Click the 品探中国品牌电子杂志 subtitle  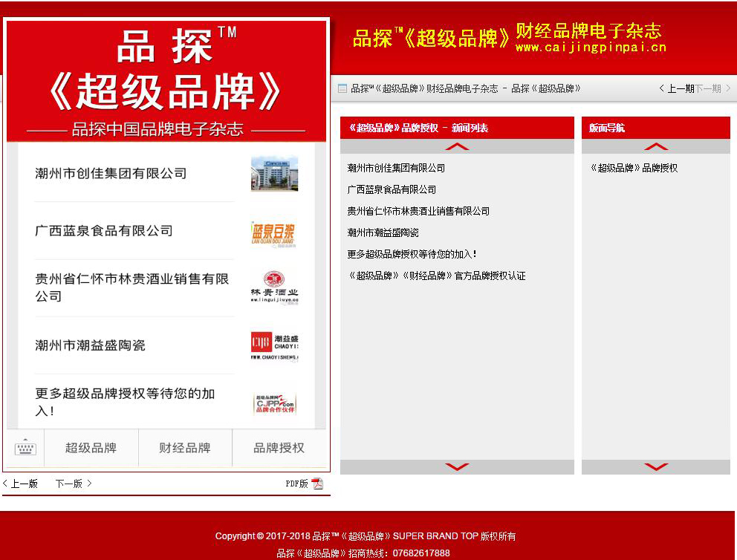click(158, 129)
